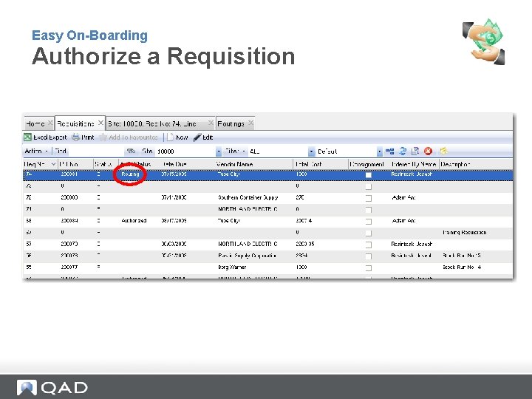Check Consignment box in the Authorized Tube City row

click(x=369, y=222)
